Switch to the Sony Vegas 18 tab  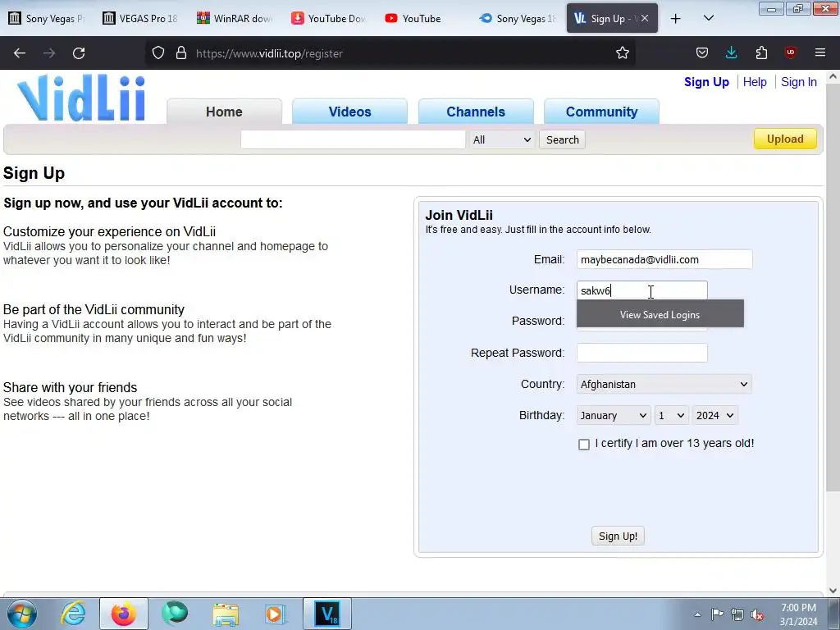[x=518, y=18]
